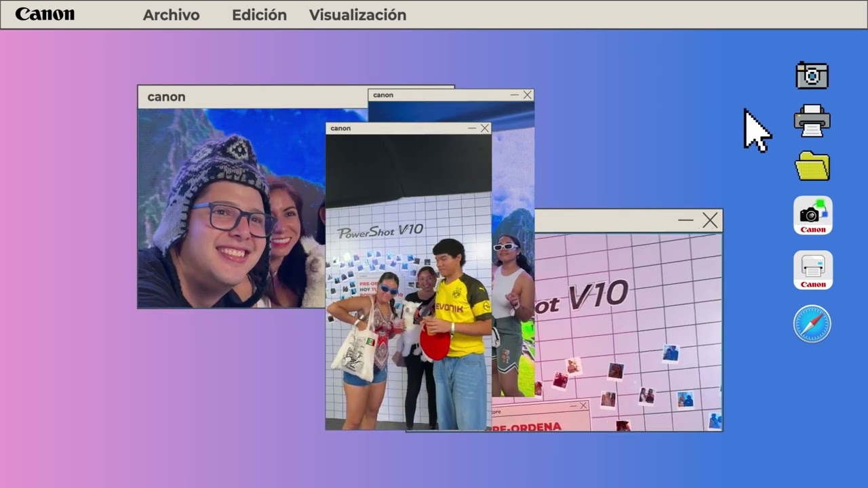The width and height of the screenshot is (868, 488).
Task: Click the Canon logo in menu bar
Action: pyautogui.click(x=45, y=14)
